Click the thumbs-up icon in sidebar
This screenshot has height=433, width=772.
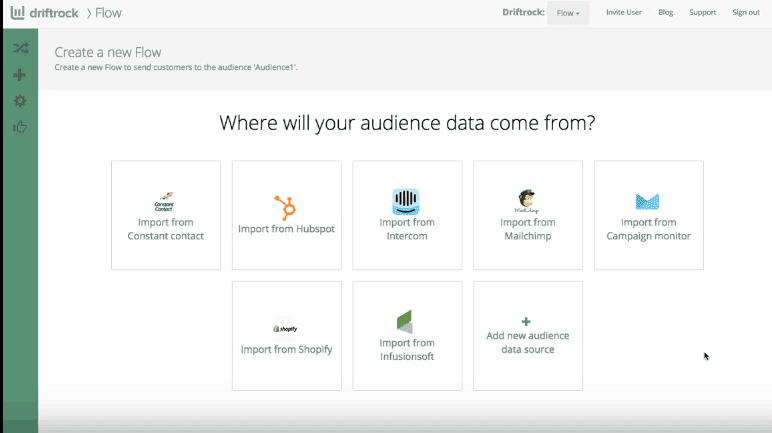20,127
